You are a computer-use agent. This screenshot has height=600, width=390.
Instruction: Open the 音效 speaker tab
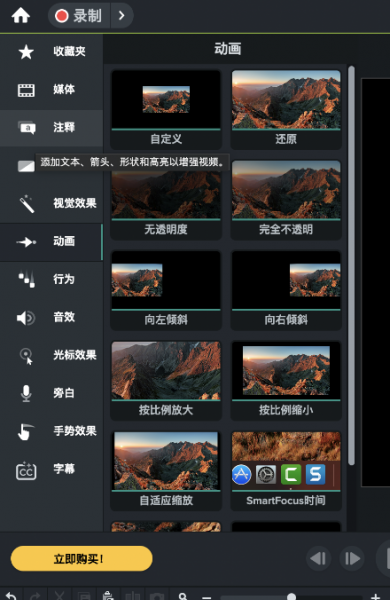pos(51,317)
